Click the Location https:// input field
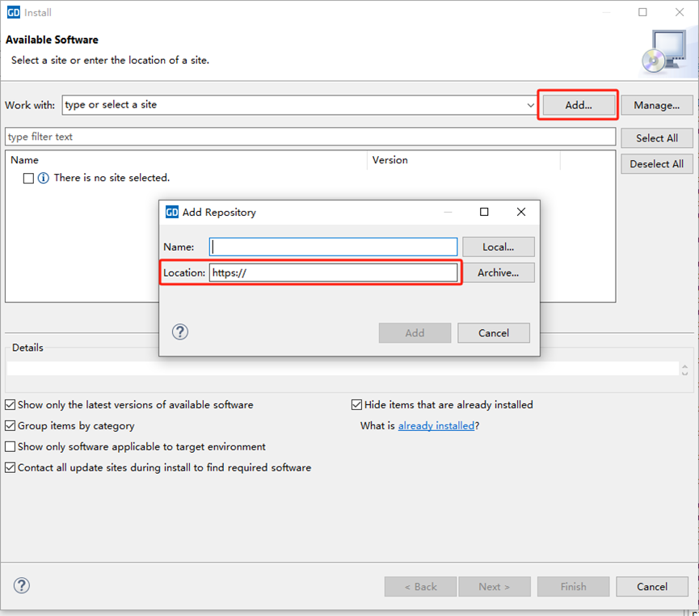 point(333,272)
